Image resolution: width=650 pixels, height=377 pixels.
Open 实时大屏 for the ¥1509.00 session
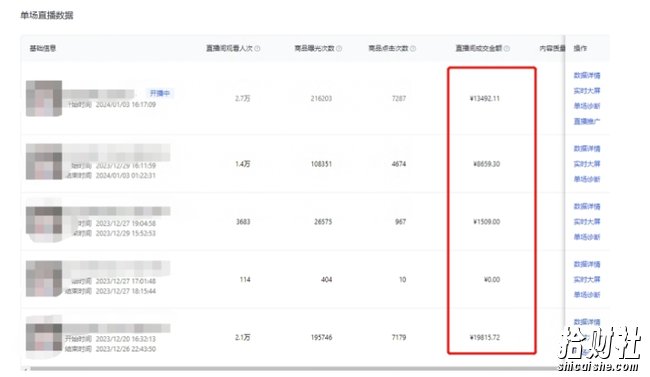coord(587,222)
